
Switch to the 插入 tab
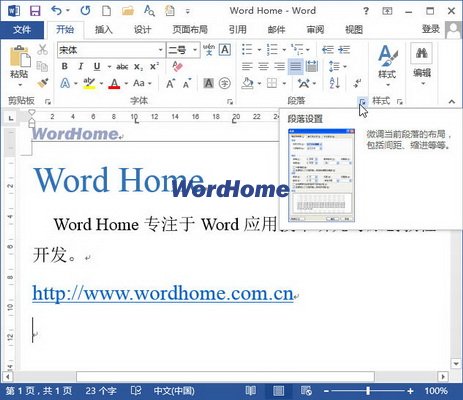click(103, 30)
